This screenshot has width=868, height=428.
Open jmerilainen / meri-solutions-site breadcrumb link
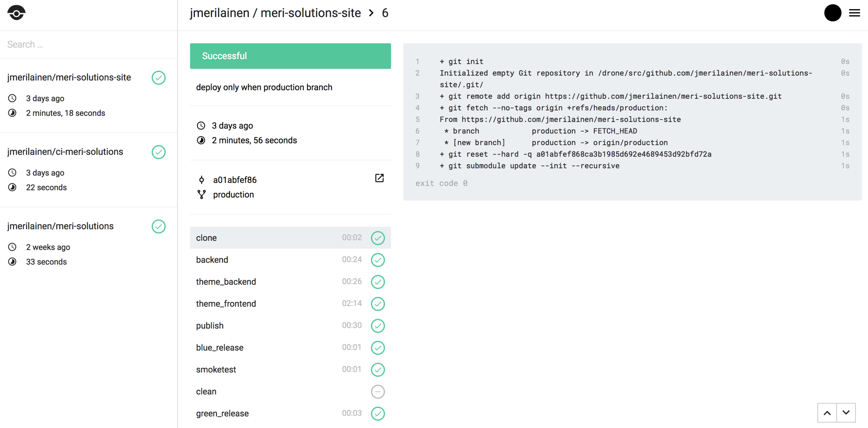point(275,13)
